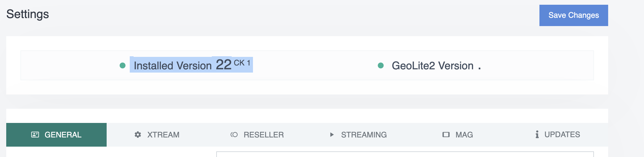Click the play triangle icon beside STREAMING
The height and width of the screenshot is (157, 644).
(332, 135)
